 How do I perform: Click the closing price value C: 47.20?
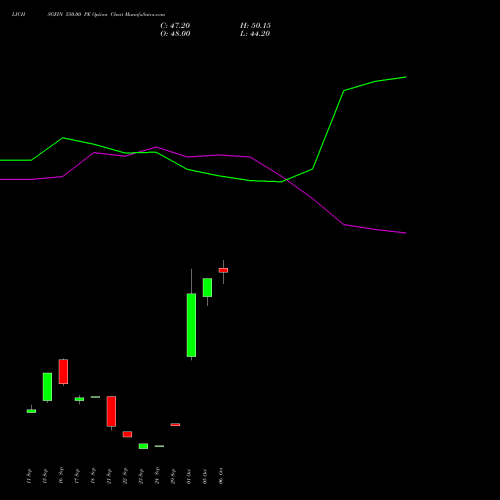pos(175,26)
